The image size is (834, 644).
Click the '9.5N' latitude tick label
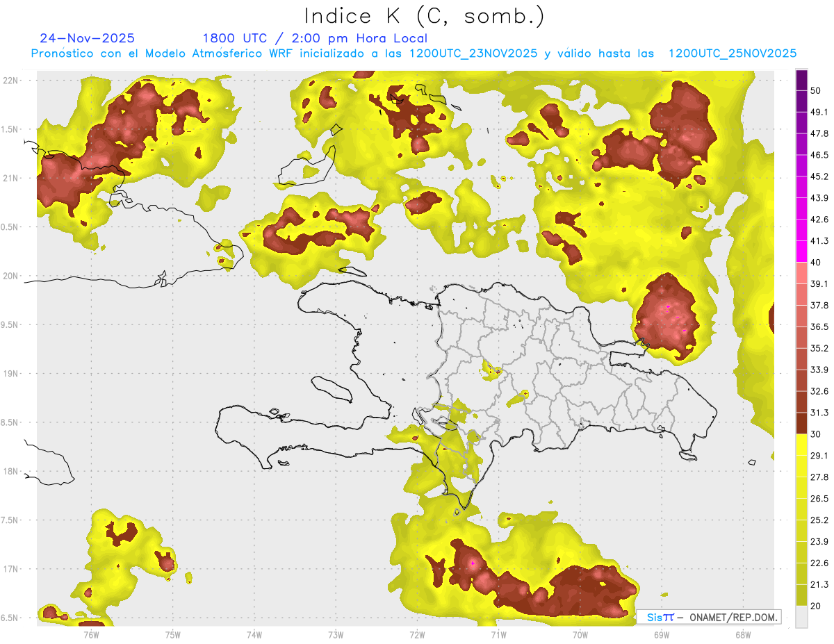click(10, 324)
